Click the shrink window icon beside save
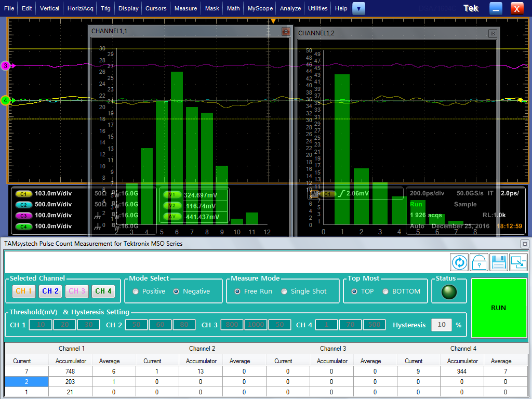This screenshot has width=532, height=399. 518,262
